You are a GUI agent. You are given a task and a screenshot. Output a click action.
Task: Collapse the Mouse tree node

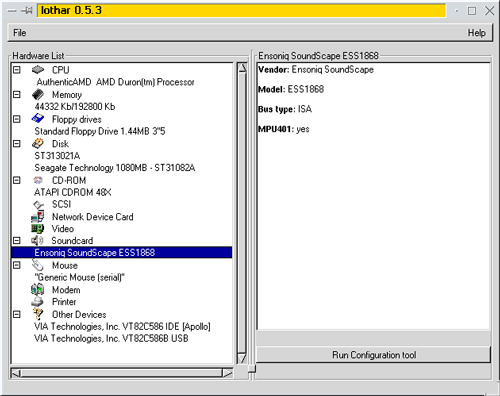coord(17,265)
